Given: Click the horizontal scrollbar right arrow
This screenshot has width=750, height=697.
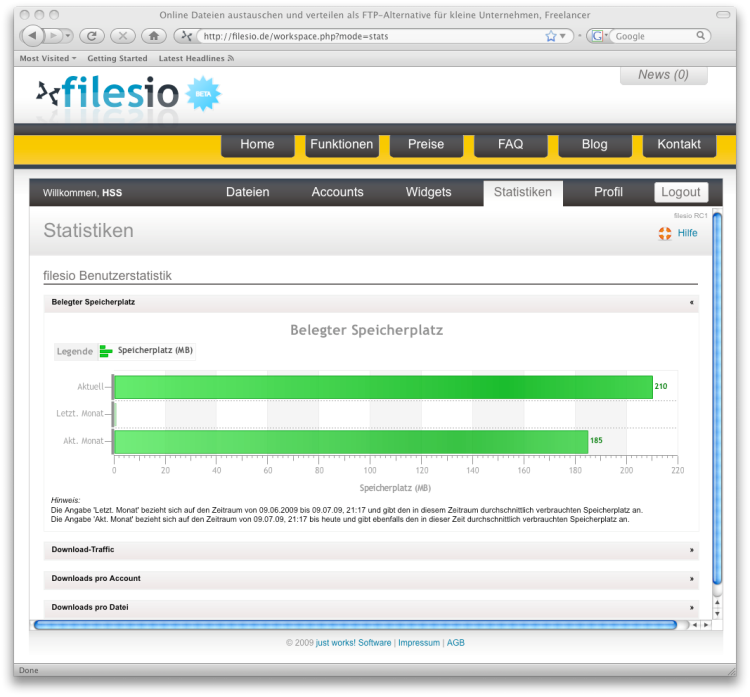Looking at the screenshot, I should coord(706,625).
